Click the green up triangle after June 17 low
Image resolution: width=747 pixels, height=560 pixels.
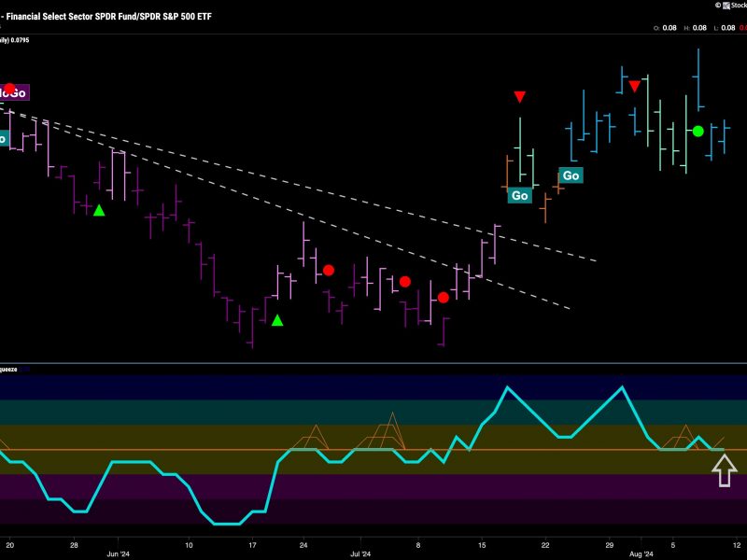click(x=277, y=320)
